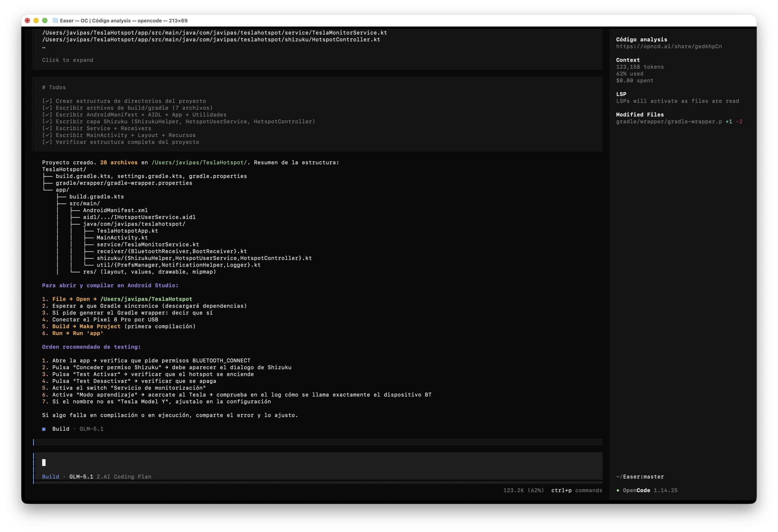The width and height of the screenshot is (778, 532).
Task: Expand collapsed output via 'Click to expand'
Action: [68, 60]
